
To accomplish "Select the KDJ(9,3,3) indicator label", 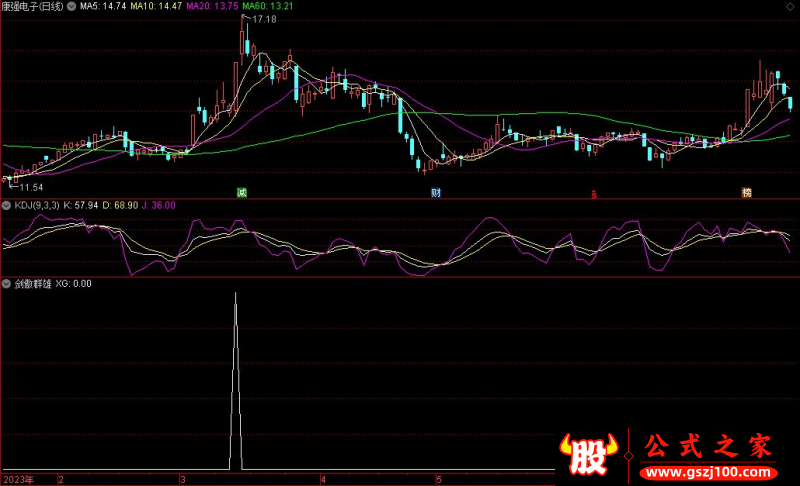I will pos(36,205).
